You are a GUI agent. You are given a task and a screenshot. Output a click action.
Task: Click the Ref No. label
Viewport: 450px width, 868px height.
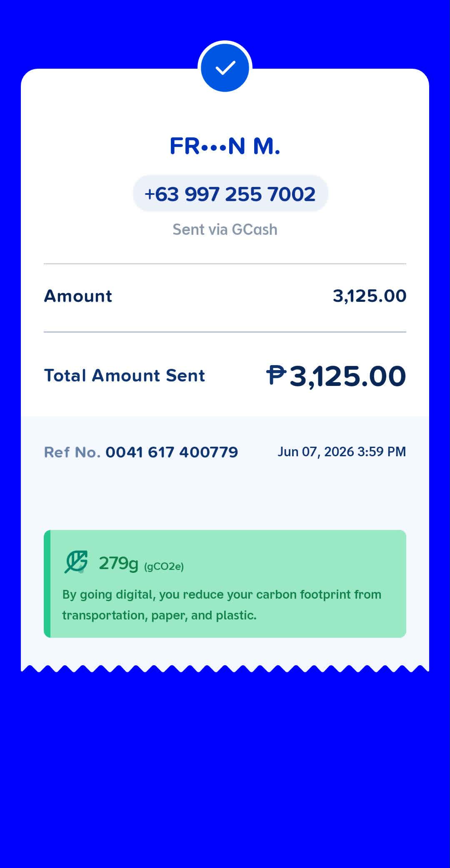(x=72, y=452)
